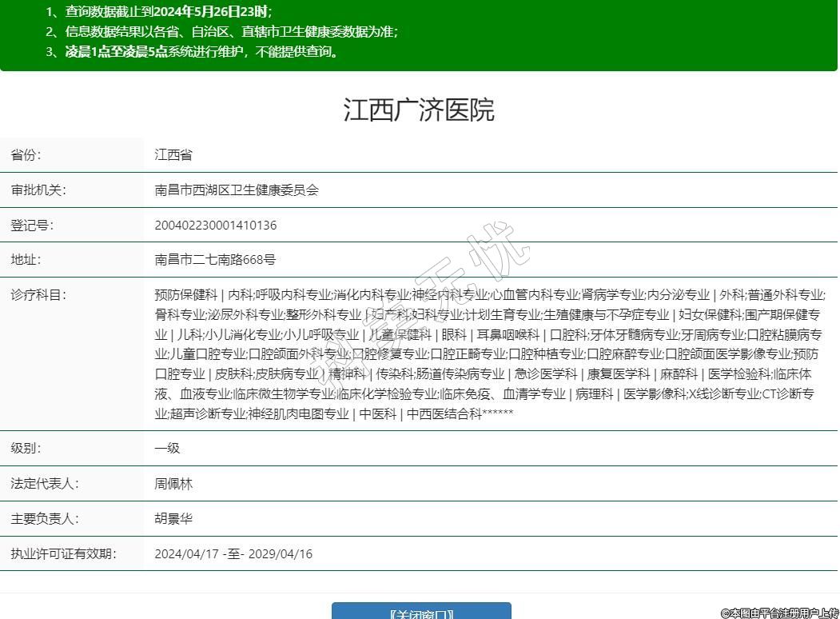This screenshot has height=619, width=840.
Task: Click the license validity dates 2024/04/17 to 2029/04/16
Action: [233, 553]
